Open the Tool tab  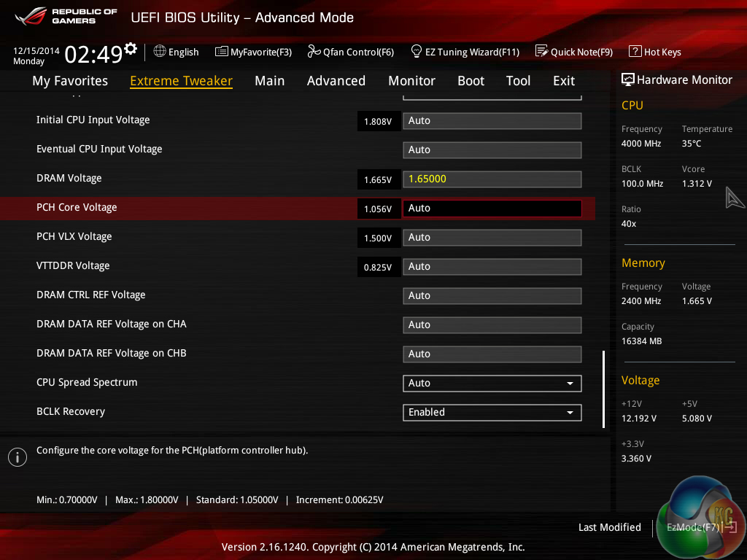[518, 81]
